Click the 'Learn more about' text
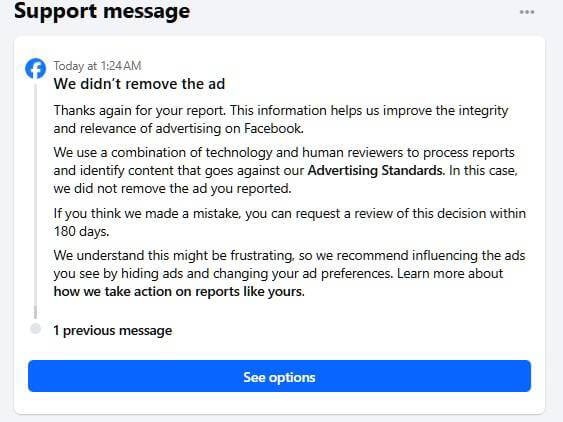563x422 pixels. pos(450,274)
